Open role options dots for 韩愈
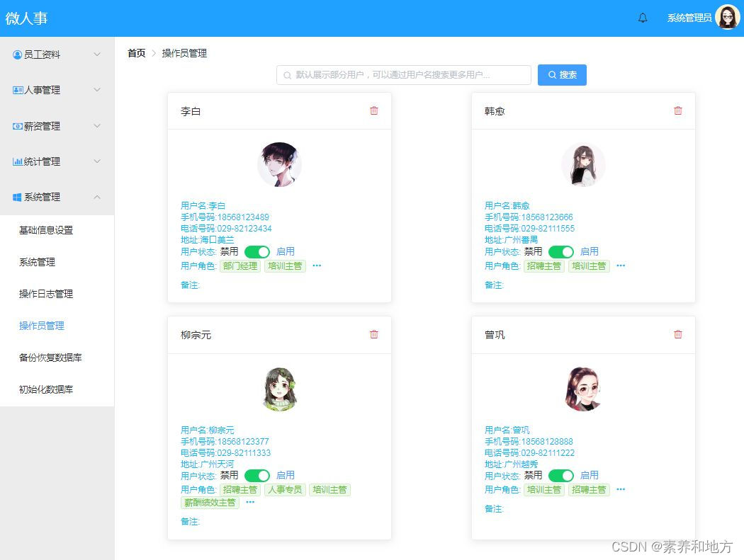 coord(621,265)
